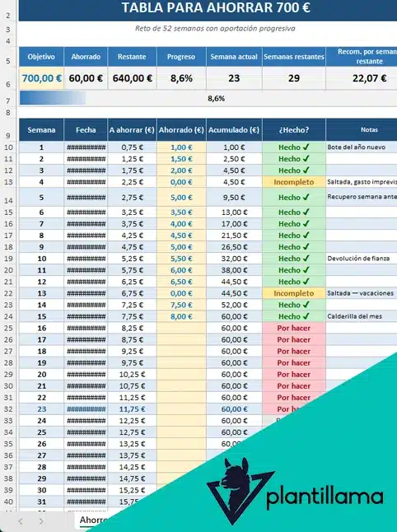This screenshot has height=532, width=397.
Task: Click note 'Bote del año nuevo'
Action: click(357, 147)
